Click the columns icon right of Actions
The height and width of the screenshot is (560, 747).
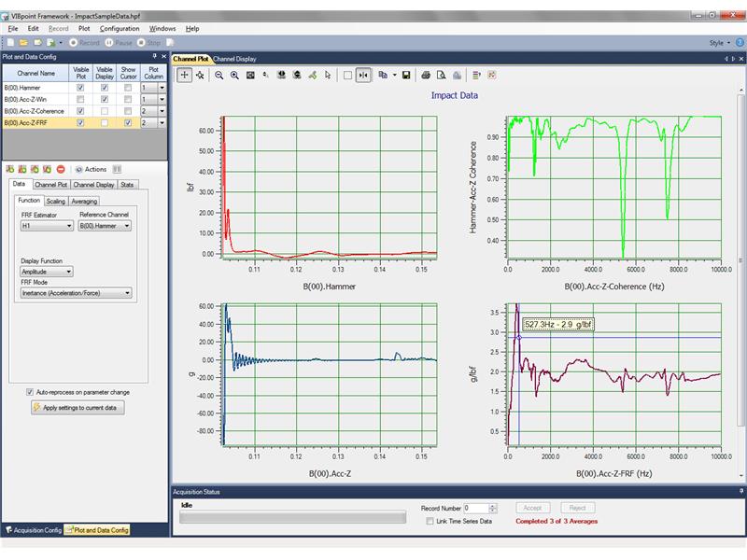click(x=118, y=169)
